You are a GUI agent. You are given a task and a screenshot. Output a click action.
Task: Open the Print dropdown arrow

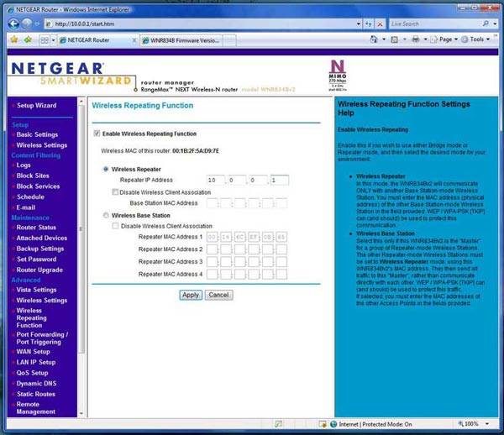[425, 39]
